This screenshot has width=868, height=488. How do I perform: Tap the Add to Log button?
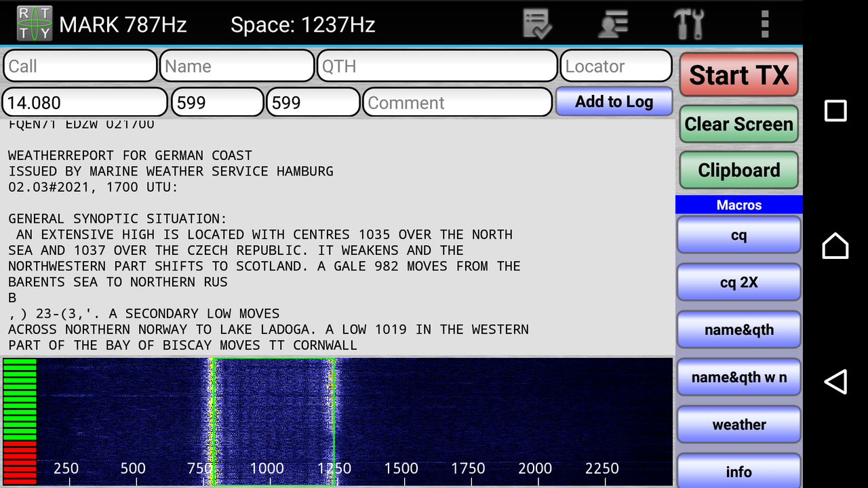tap(614, 102)
